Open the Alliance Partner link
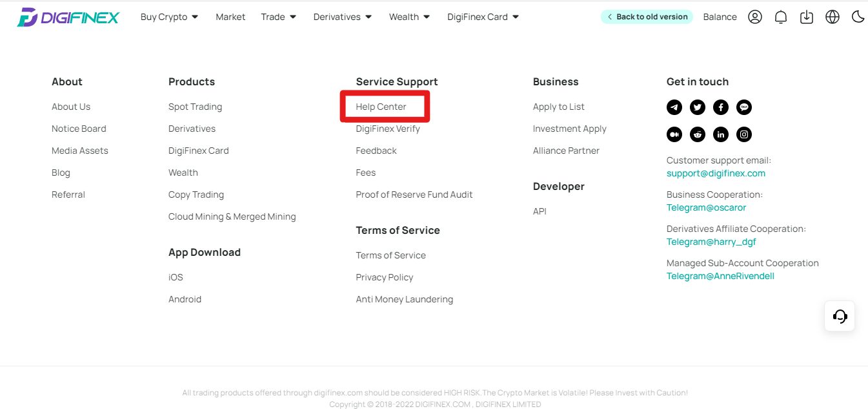The image size is (868, 409). pos(566,151)
